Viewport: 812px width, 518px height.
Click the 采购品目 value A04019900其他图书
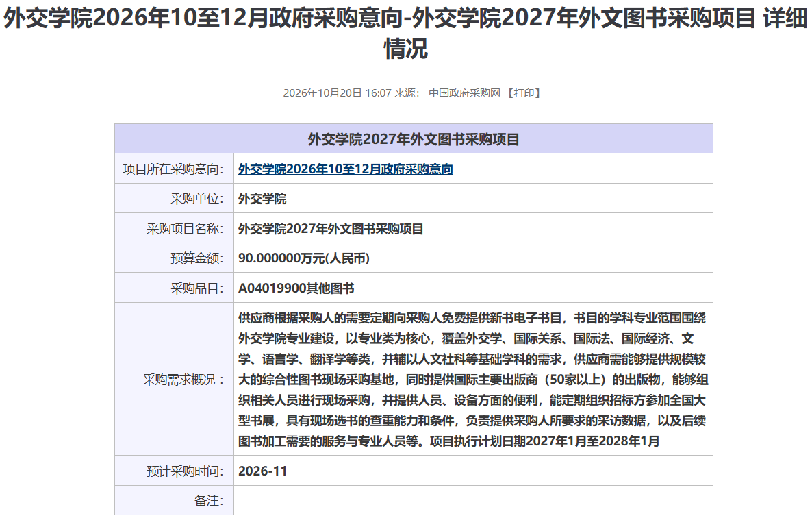point(296,288)
